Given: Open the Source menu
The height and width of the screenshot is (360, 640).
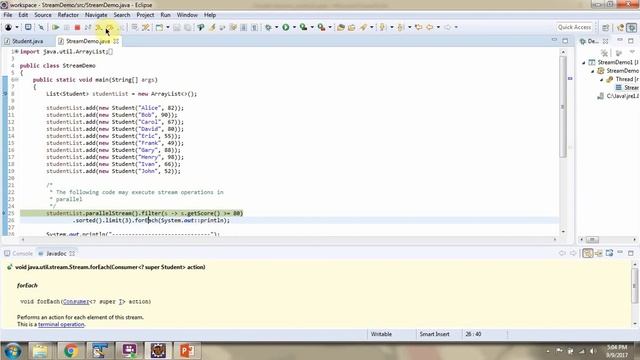Looking at the screenshot, I should tap(43, 15).
